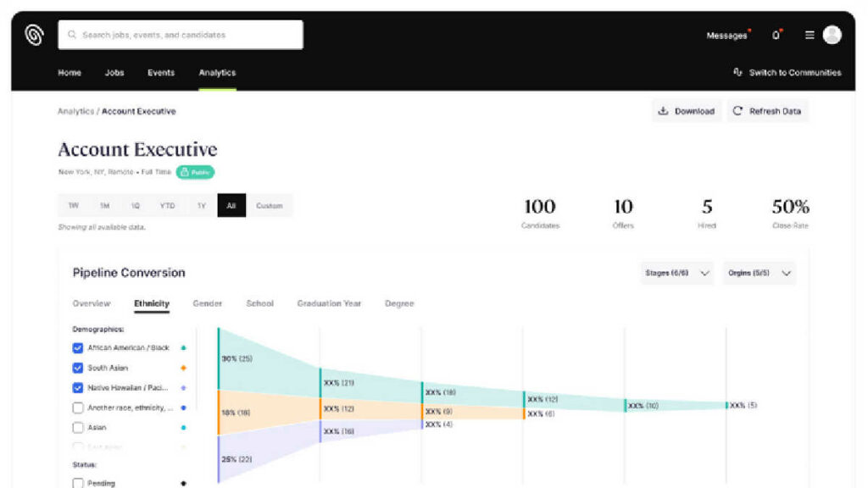The image size is (868, 488).
Task: Open the hamburger menu icon
Action: [810, 35]
